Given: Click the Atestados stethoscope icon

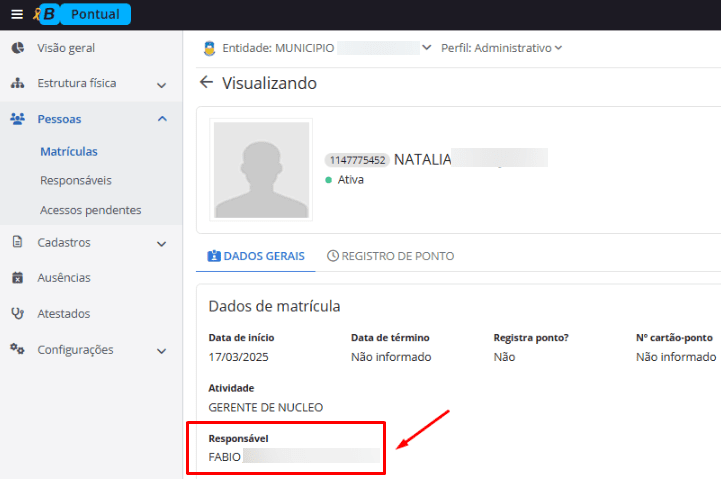Looking at the screenshot, I should (x=17, y=314).
